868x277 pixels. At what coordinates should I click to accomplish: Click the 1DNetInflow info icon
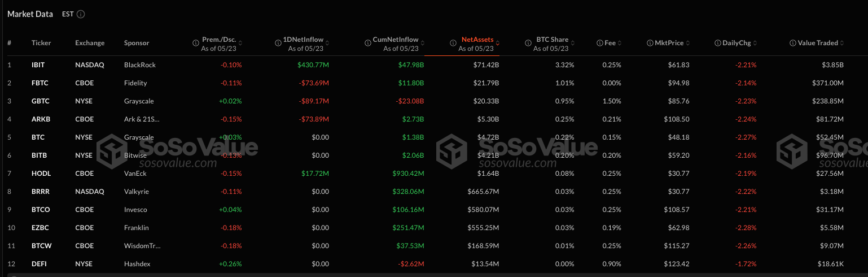point(278,43)
